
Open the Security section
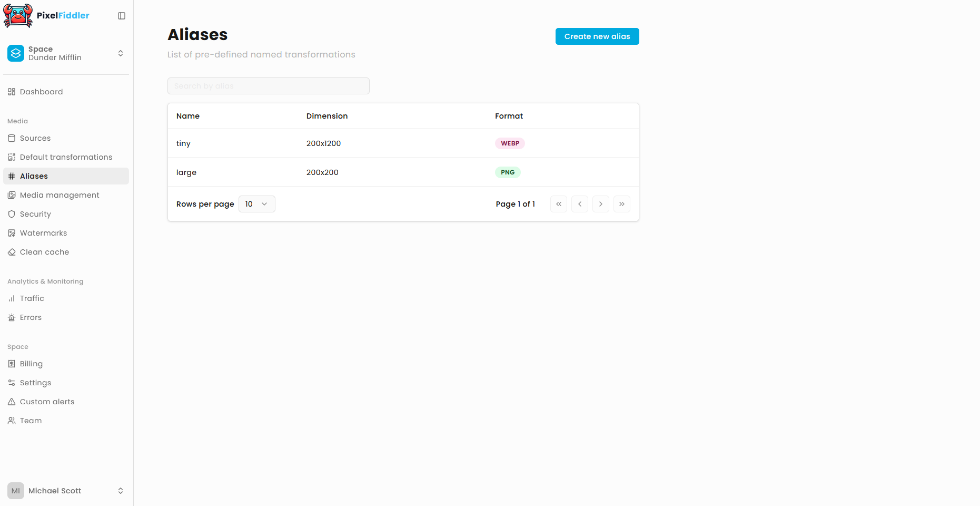click(x=35, y=213)
